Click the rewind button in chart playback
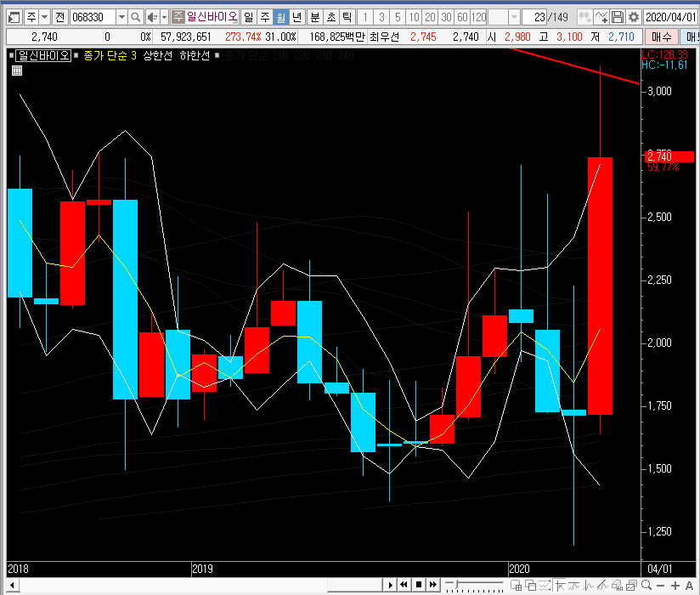This screenshot has height=595, width=700. pyautogui.click(x=404, y=585)
